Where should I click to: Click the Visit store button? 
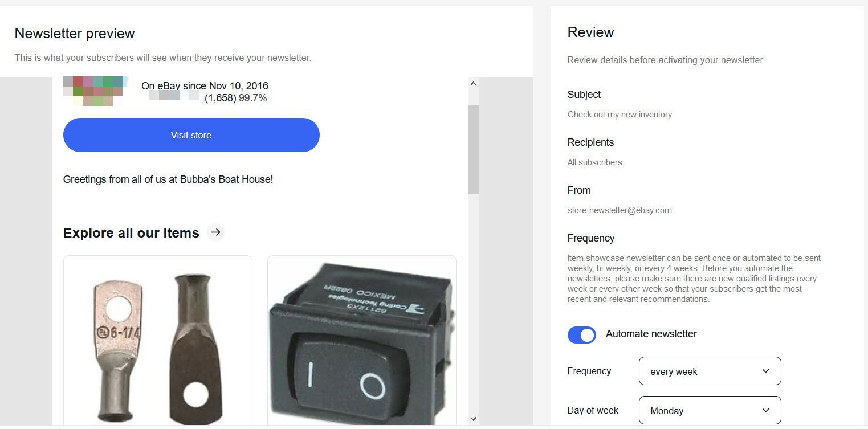(x=191, y=135)
